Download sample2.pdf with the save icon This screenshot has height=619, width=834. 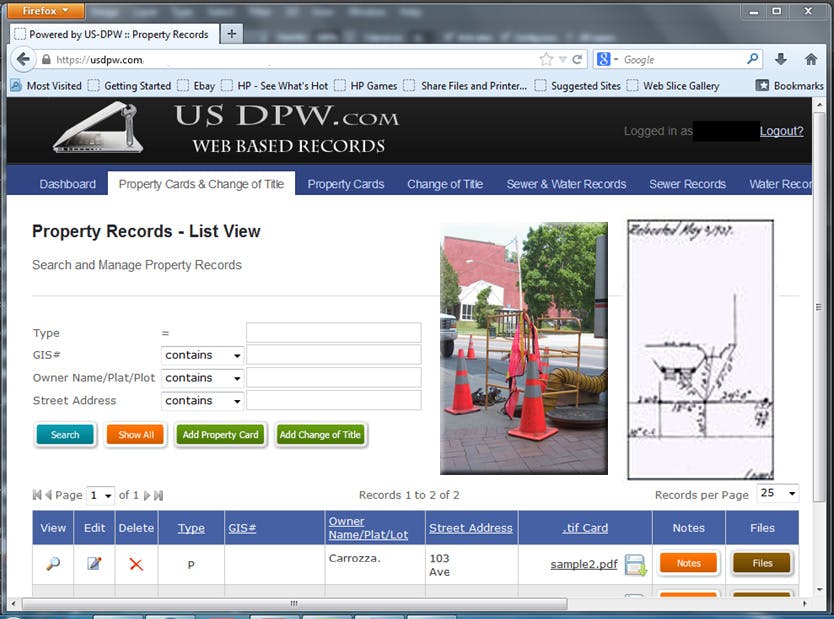(x=636, y=565)
